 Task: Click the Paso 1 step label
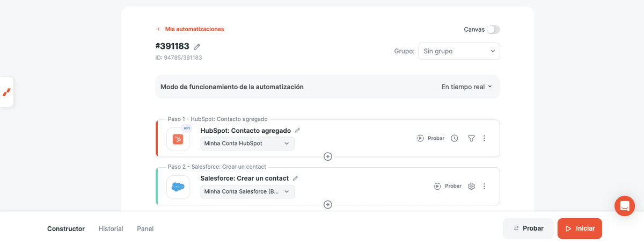pos(218,119)
